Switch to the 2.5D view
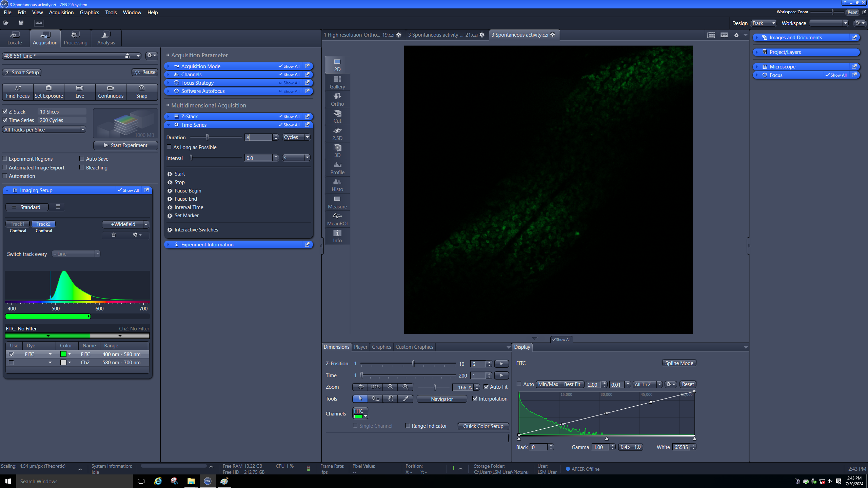Viewport: 868px width, 488px height. 337,134
